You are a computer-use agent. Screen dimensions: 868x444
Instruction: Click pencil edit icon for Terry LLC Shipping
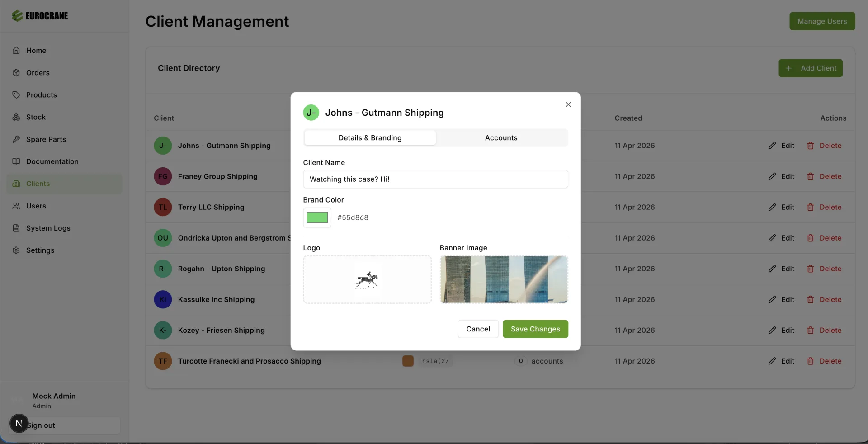tap(772, 207)
